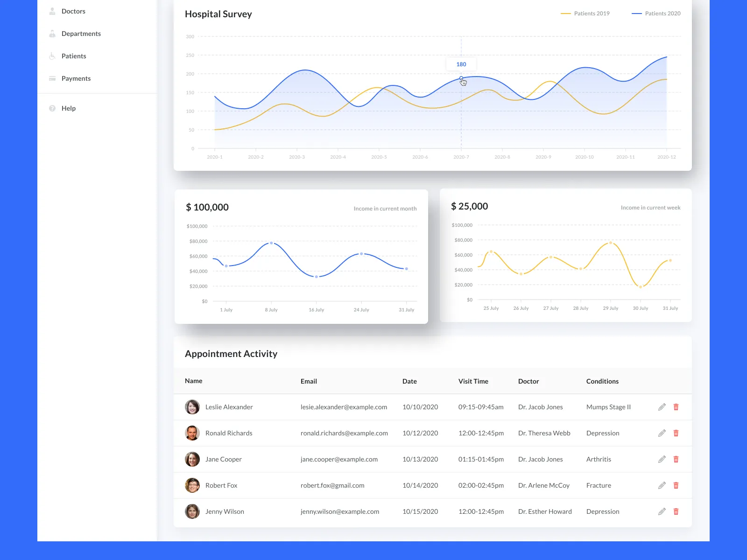Delete Robert Fox's appointment via trash icon
Image resolution: width=747 pixels, height=560 pixels.
676,485
